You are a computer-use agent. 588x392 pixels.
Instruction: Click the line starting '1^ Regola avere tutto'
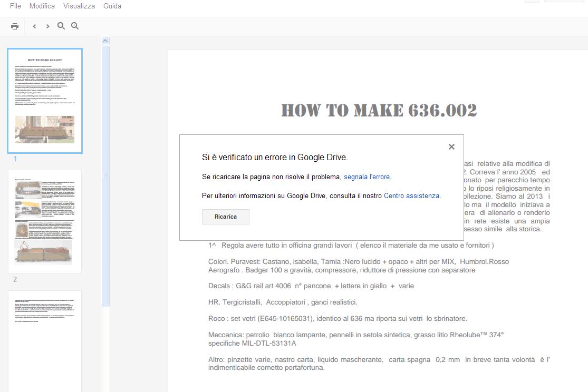(x=351, y=245)
